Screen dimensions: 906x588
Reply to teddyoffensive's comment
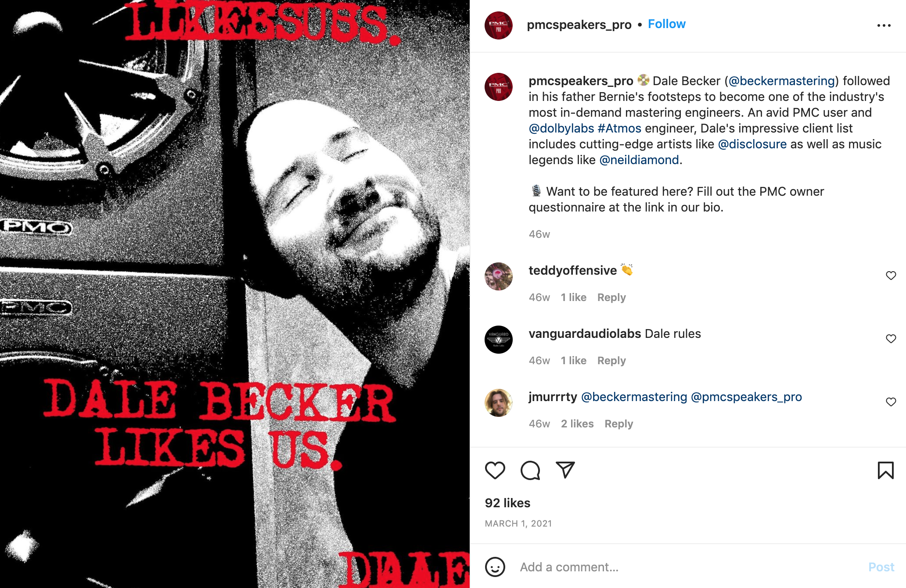point(611,298)
